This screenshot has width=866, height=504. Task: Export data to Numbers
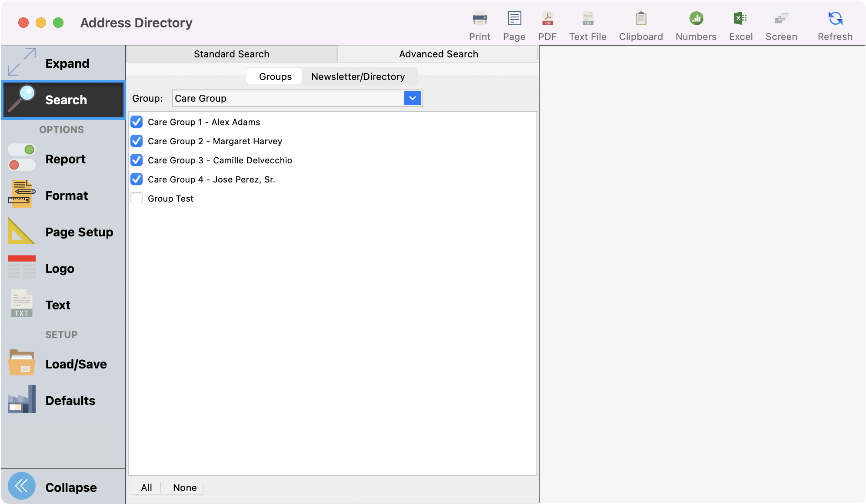click(x=696, y=24)
